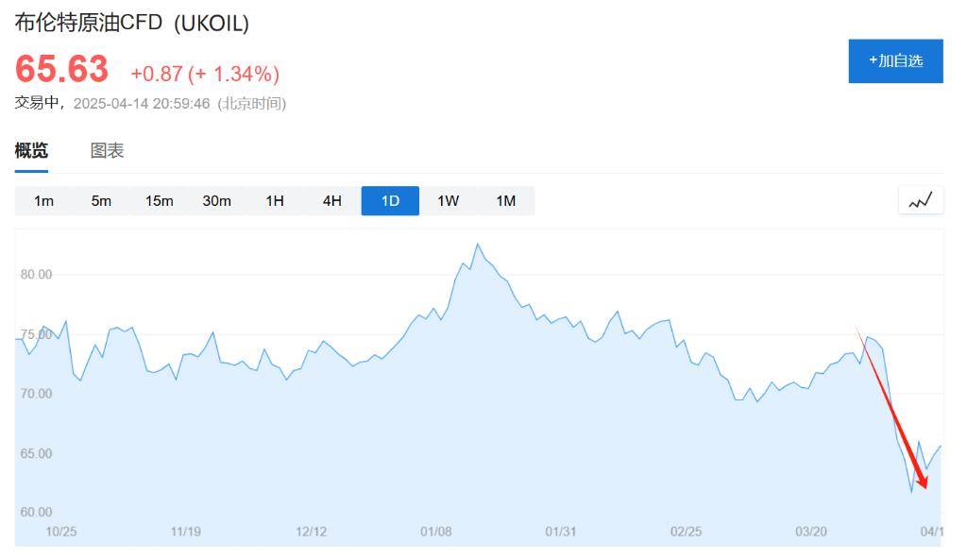
Task: Choose the 30m interval
Action: point(216,201)
